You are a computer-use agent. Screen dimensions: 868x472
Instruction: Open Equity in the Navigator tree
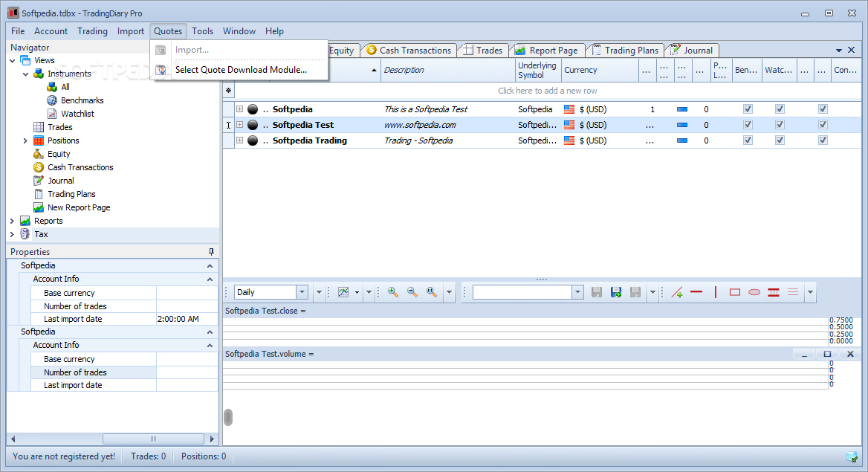tap(59, 154)
